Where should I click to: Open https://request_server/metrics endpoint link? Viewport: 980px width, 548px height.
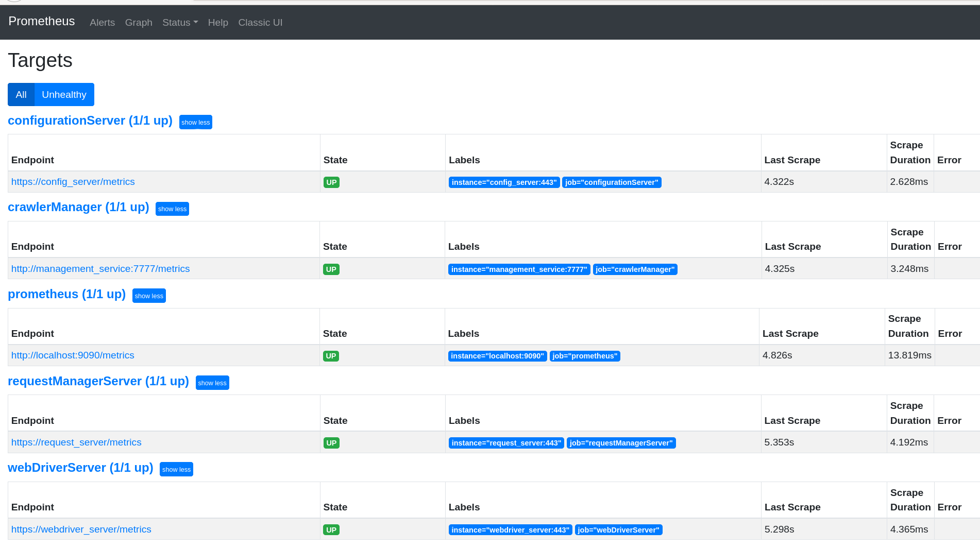click(x=76, y=442)
